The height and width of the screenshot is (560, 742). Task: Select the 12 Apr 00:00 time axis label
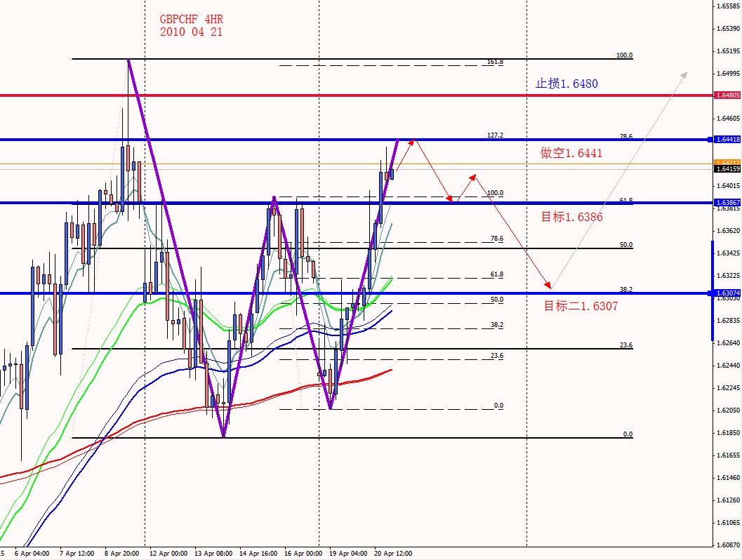[x=168, y=554]
